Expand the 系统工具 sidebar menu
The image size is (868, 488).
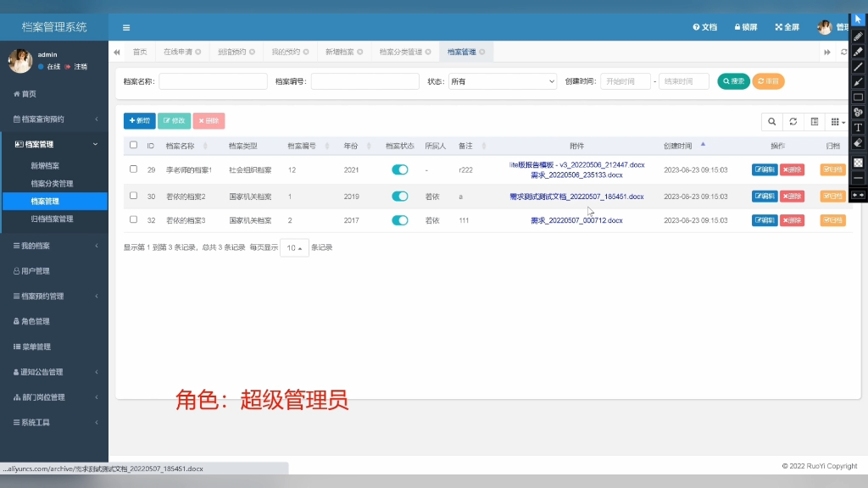(x=54, y=422)
